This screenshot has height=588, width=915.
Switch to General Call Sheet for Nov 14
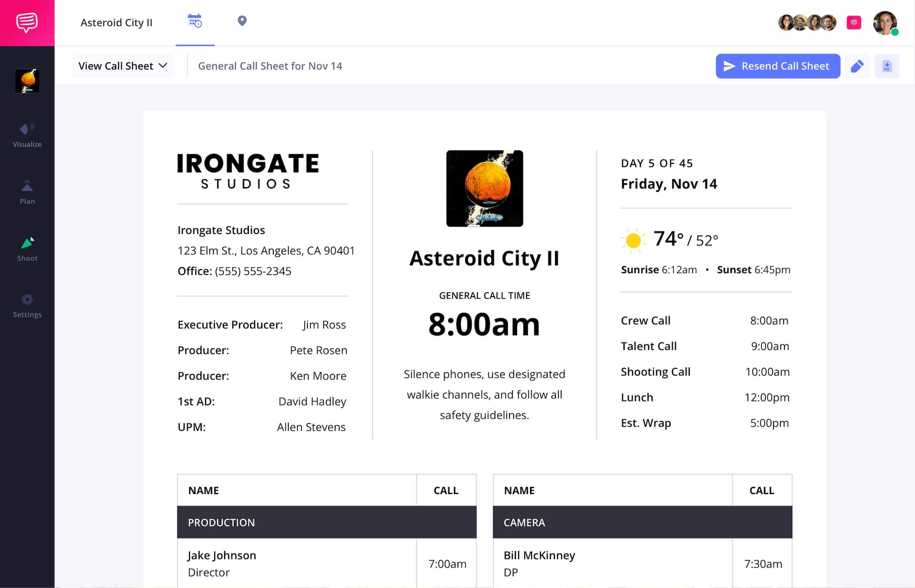point(270,65)
